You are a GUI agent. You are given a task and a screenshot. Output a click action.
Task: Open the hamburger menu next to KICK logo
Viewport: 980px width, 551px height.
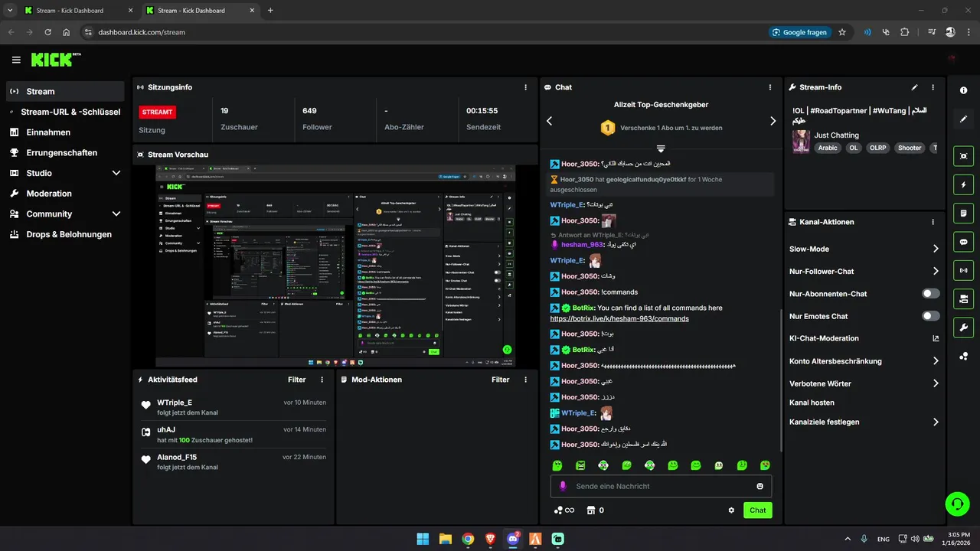tap(16, 60)
